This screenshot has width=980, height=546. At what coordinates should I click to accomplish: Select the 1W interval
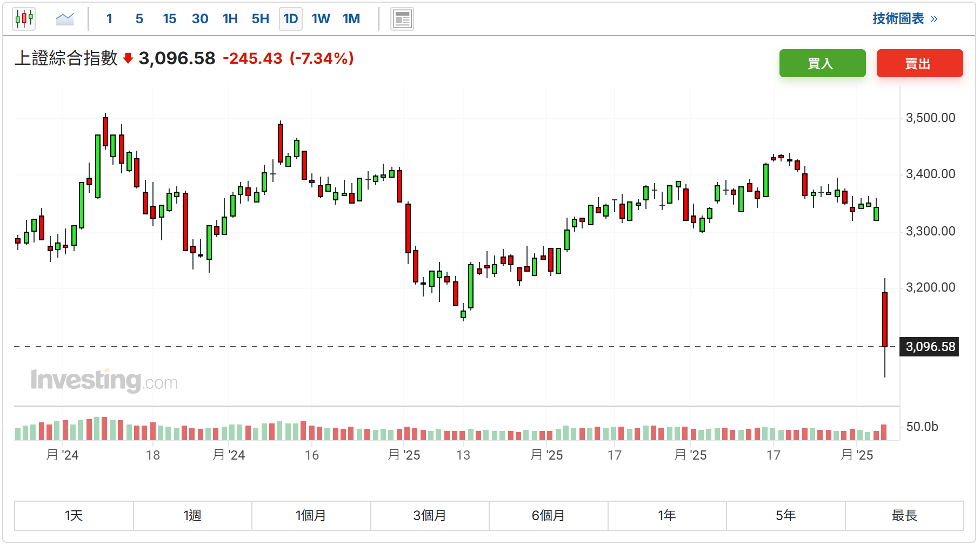coord(321,19)
